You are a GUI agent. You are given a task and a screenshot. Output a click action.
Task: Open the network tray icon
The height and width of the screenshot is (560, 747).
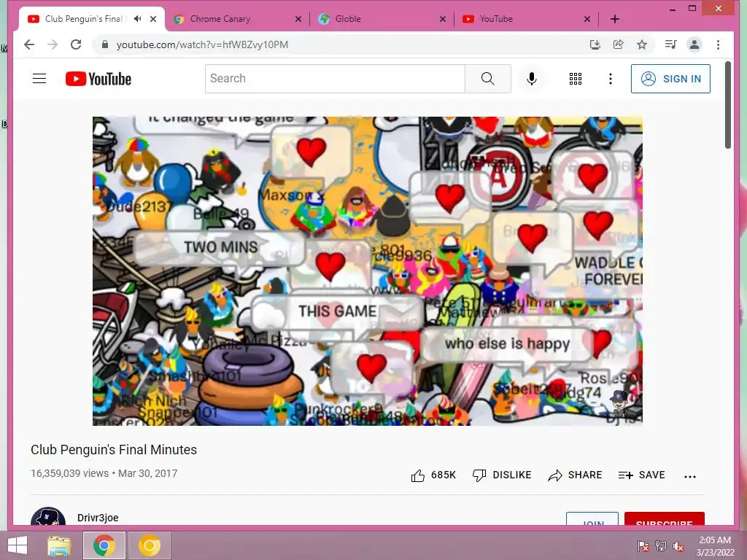(661, 546)
